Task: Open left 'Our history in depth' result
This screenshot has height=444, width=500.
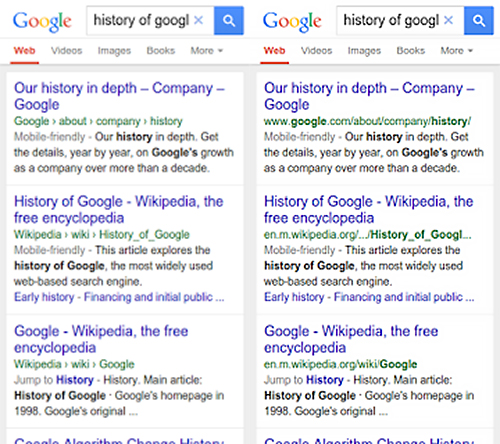Action: (x=119, y=96)
